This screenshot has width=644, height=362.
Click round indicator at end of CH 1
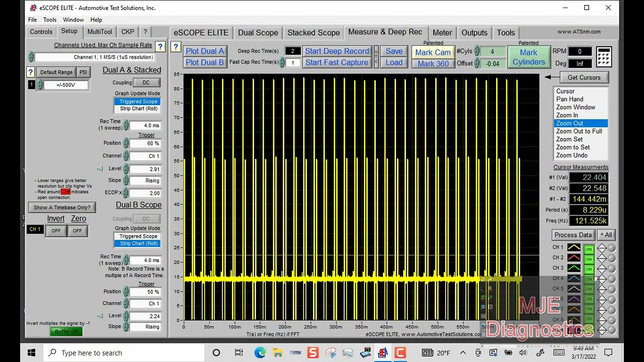611,248
